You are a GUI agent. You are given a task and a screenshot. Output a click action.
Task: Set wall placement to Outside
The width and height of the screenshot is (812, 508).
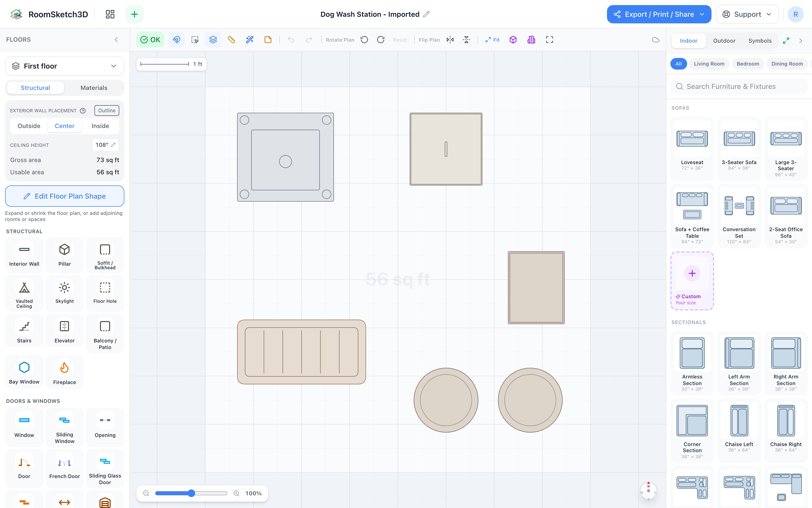pos(29,126)
